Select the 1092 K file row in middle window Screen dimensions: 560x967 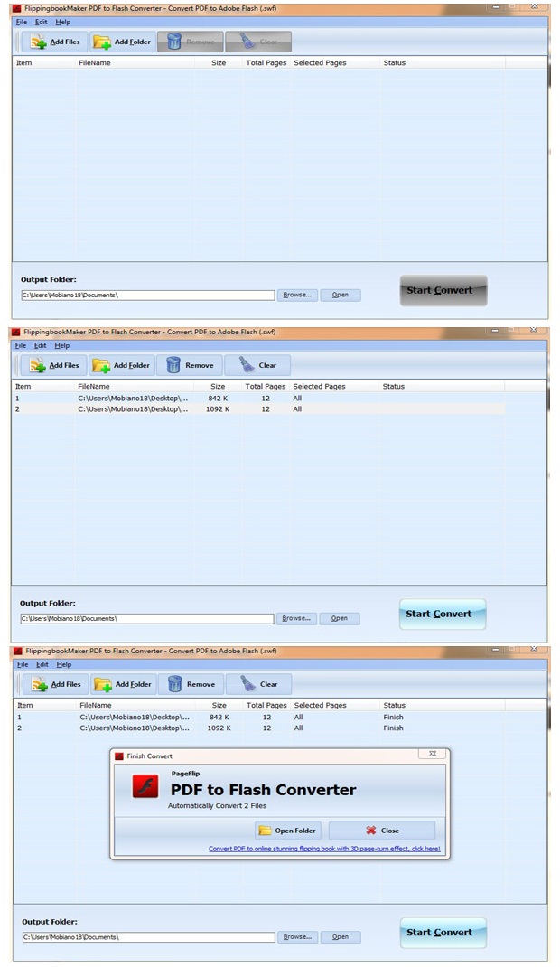(258, 408)
